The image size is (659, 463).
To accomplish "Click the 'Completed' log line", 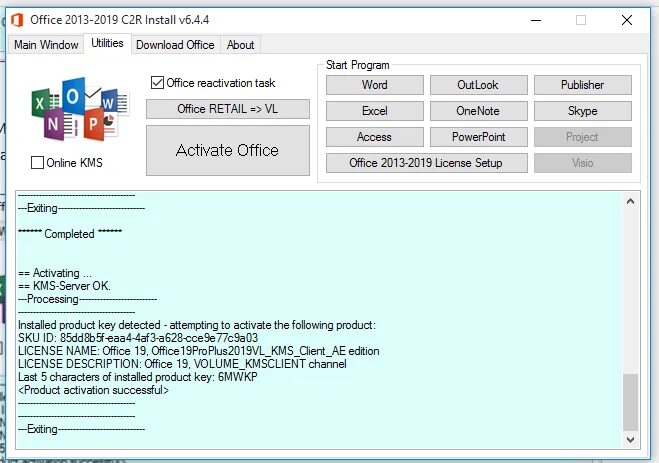I will (x=70, y=234).
